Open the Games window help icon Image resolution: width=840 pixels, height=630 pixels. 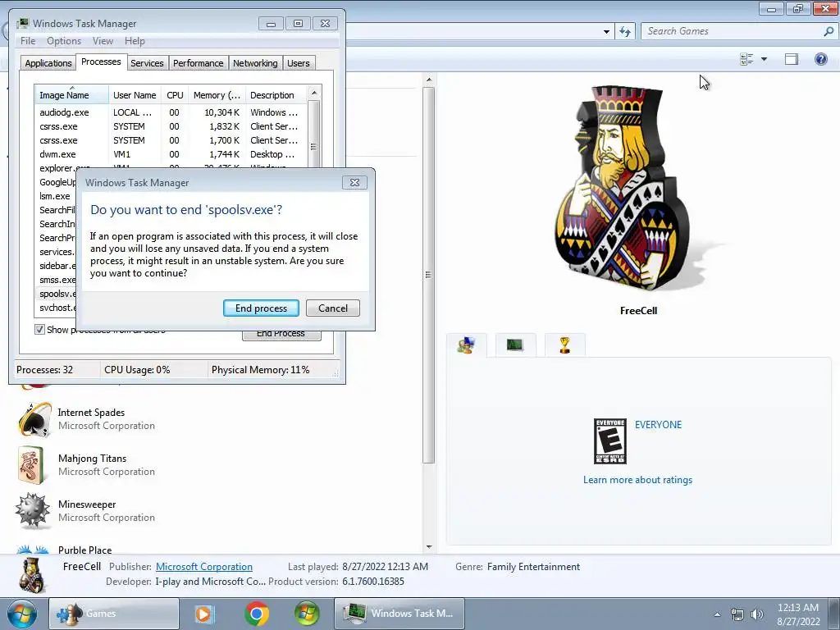click(820, 59)
